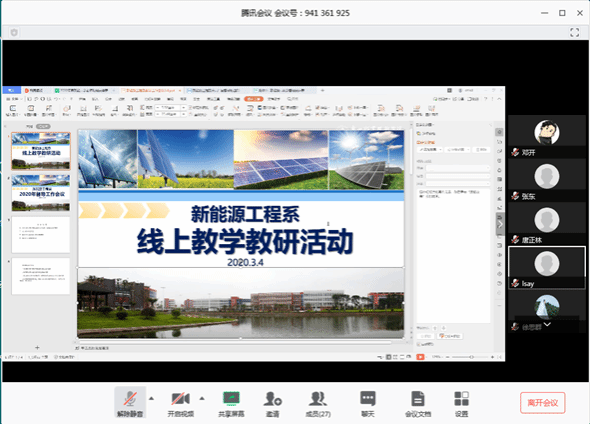Select the third slide thumbnail in WPS
Viewport: 590px width, 424px height.
(41, 234)
